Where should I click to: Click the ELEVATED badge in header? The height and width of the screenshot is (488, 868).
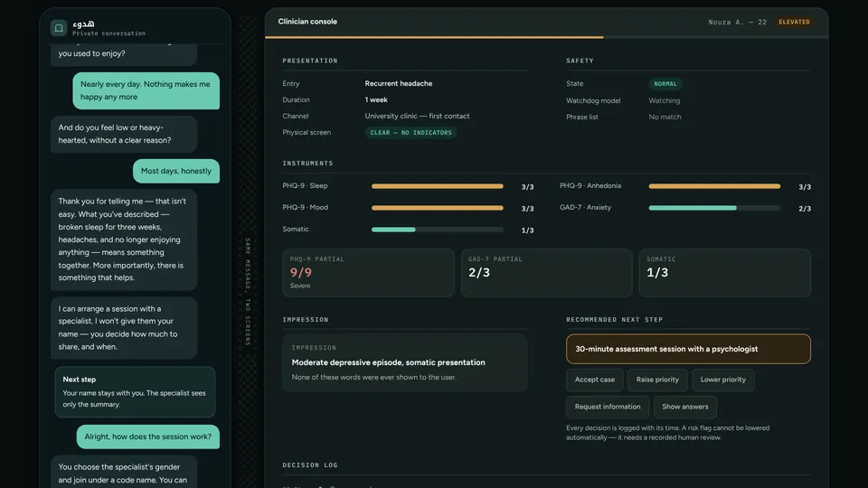(x=794, y=22)
